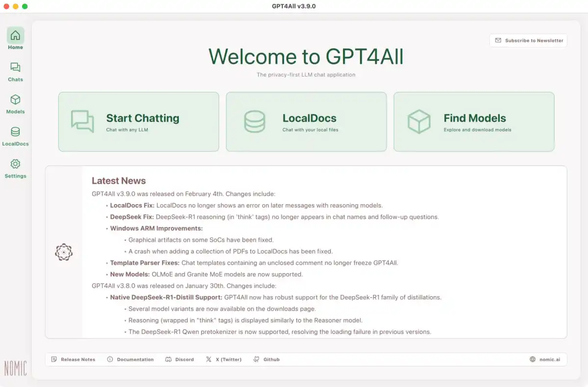Click 'A crash when adding a collection' line
Image resolution: width=588 pixels, height=387 pixels.
(230, 251)
